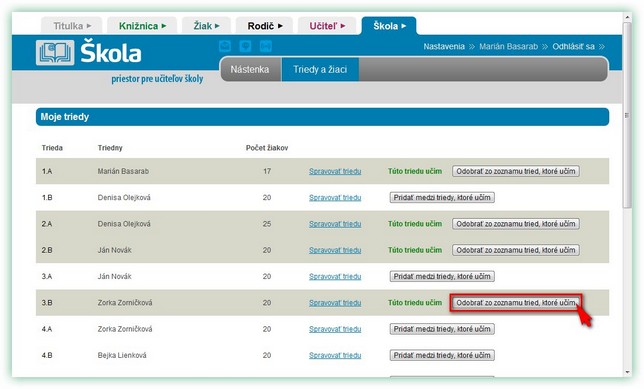Click class name cell 4.A
The height and width of the screenshot is (389, 644).
(x=47, y=329)
